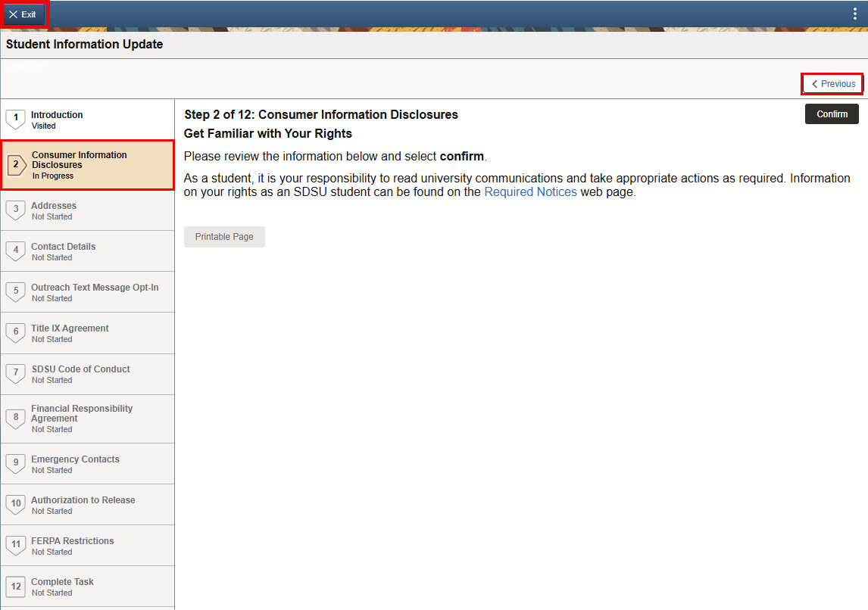The image size is (868, 610).
Task: Click the Printable Page button
Action: point(224,236)
